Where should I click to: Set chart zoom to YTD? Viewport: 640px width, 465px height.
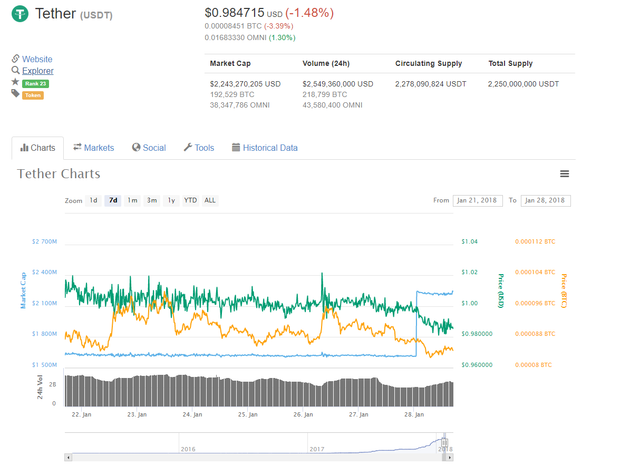pos(190,200)
